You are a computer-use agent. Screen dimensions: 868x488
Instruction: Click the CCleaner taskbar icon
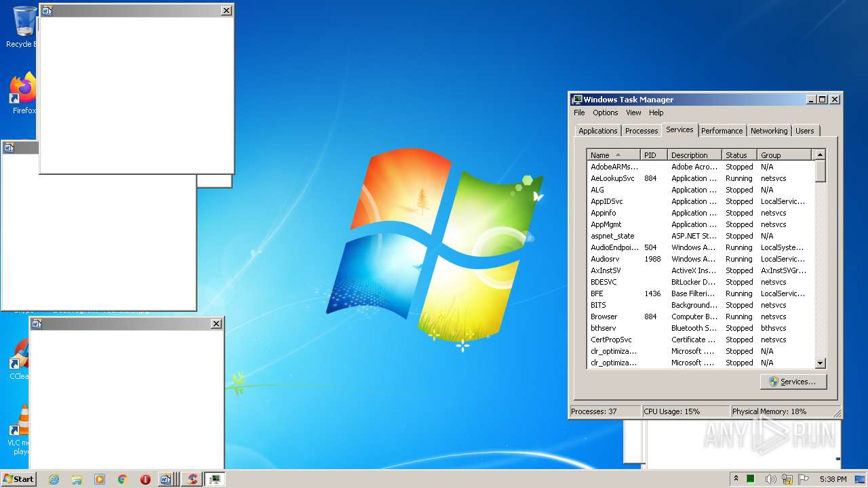(x=192, y=479)
